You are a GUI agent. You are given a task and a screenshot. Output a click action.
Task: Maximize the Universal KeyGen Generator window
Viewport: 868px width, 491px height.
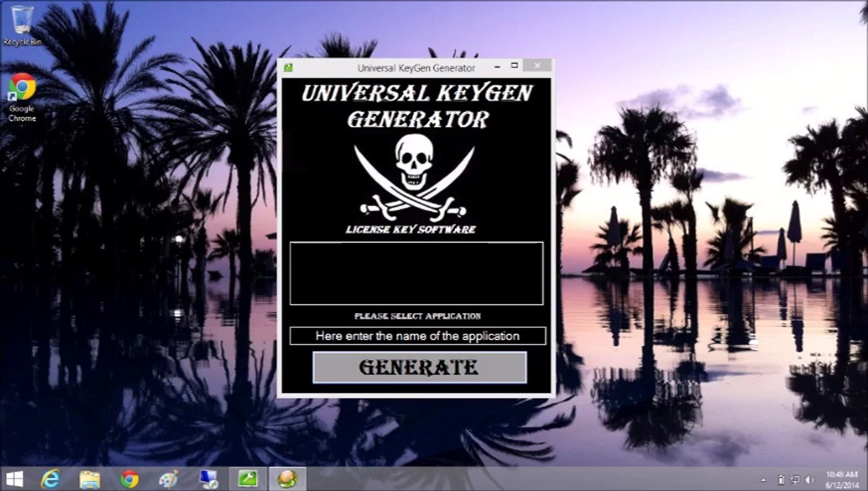tap(515, 66)
